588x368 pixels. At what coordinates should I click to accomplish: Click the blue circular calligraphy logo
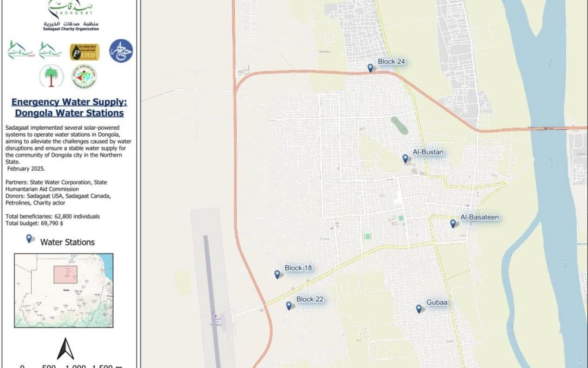(121, 51)
